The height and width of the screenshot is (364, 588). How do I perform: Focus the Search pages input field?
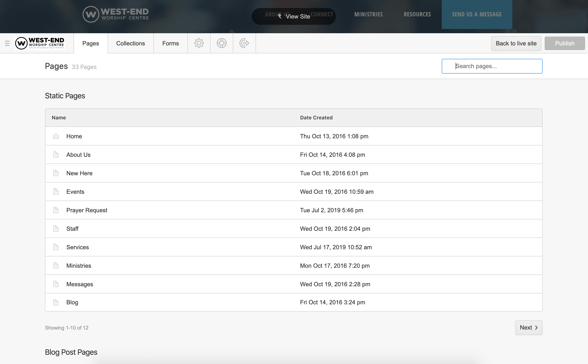coord(492,66)
